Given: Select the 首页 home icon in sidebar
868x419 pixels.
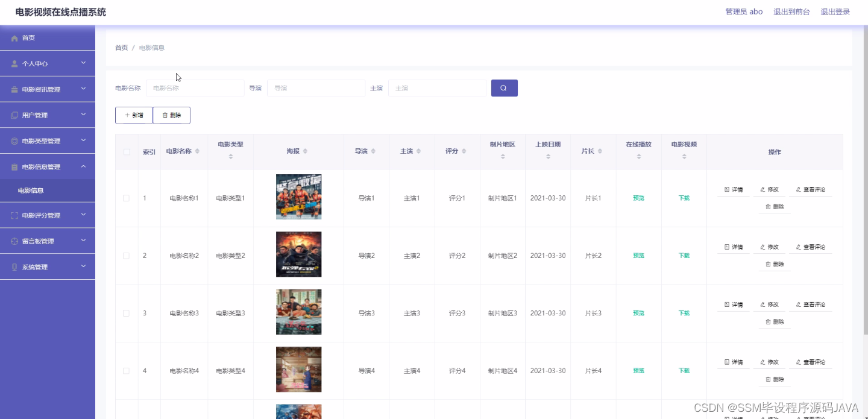Looking at the screenshot, I should pos(13,37).
